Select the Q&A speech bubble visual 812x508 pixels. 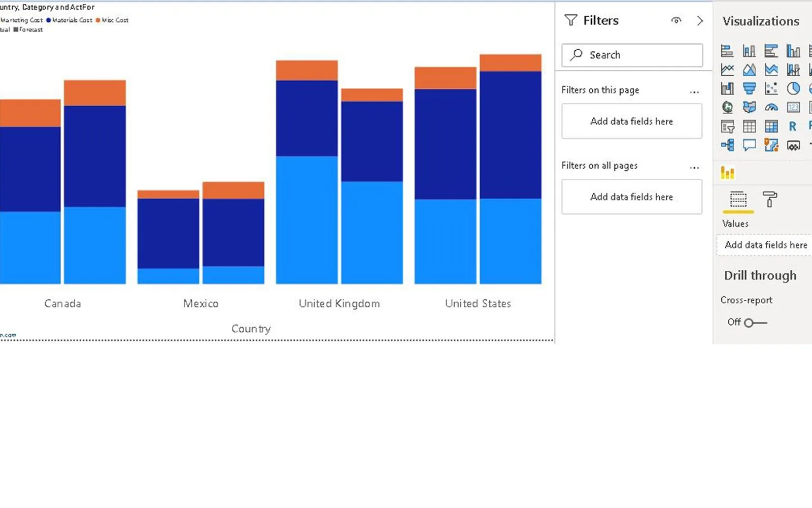(x=749, y=145)
